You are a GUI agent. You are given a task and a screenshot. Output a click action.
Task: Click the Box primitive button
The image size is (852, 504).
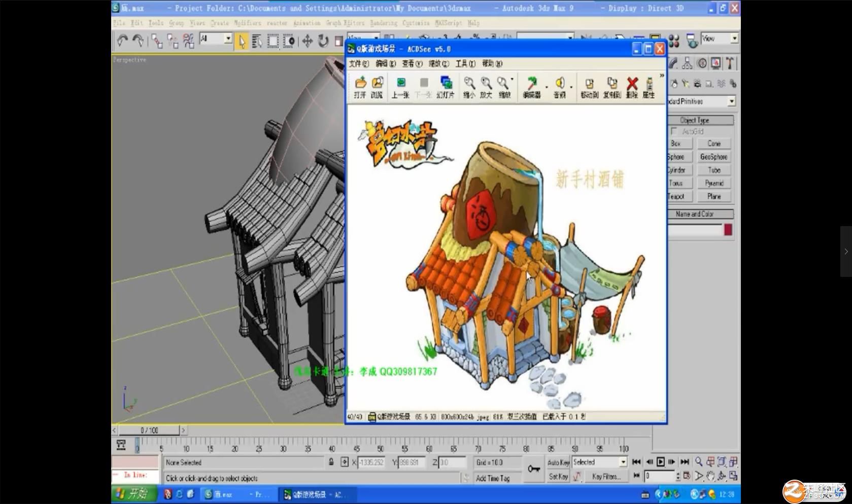coord(680,143)
